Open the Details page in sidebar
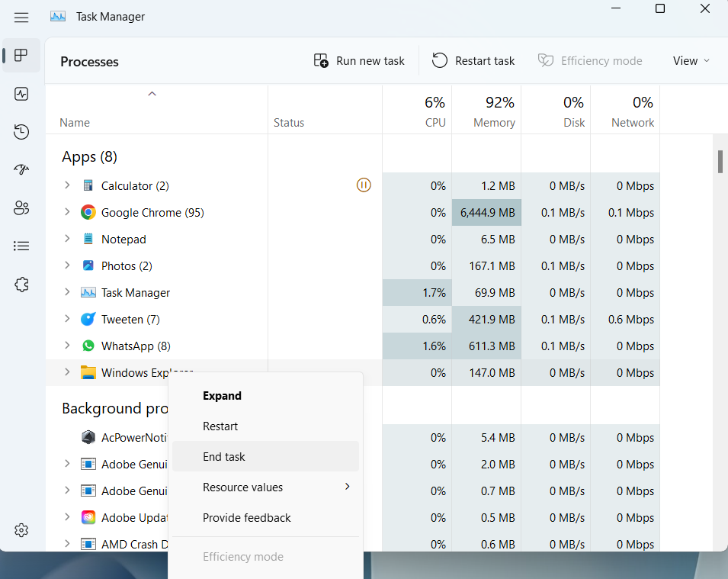Image resolution: width=728 pixels, height=579 pixels. tap(21, 246)
